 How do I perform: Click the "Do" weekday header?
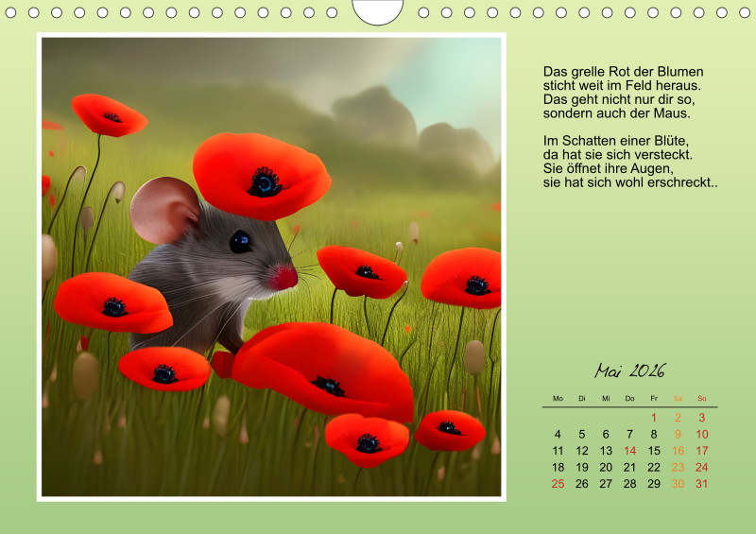pyautogui.click(x=629, y=399)
